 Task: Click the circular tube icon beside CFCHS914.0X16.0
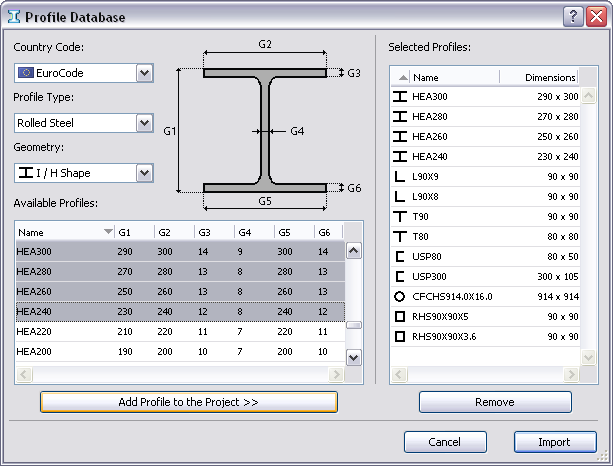point(400,297)
